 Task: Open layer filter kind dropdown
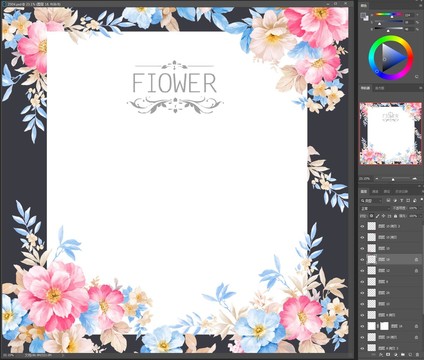pyautogui.click(x=371, y=200)
